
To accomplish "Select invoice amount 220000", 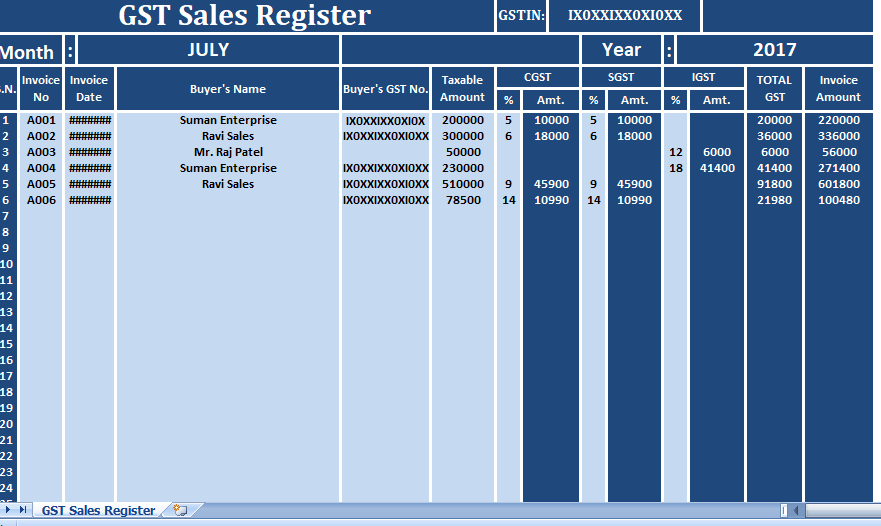I will click(838, 120).
